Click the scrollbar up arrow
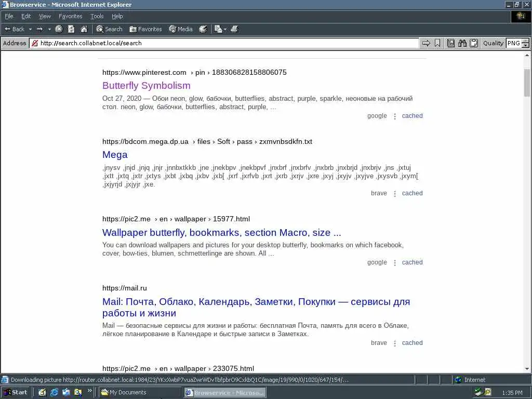This screenshot has width=532, height=399. coord(527,55)
